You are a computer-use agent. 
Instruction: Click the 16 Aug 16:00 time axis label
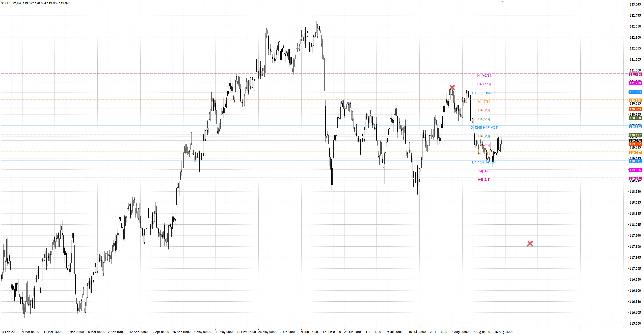[x=503, y=332]
